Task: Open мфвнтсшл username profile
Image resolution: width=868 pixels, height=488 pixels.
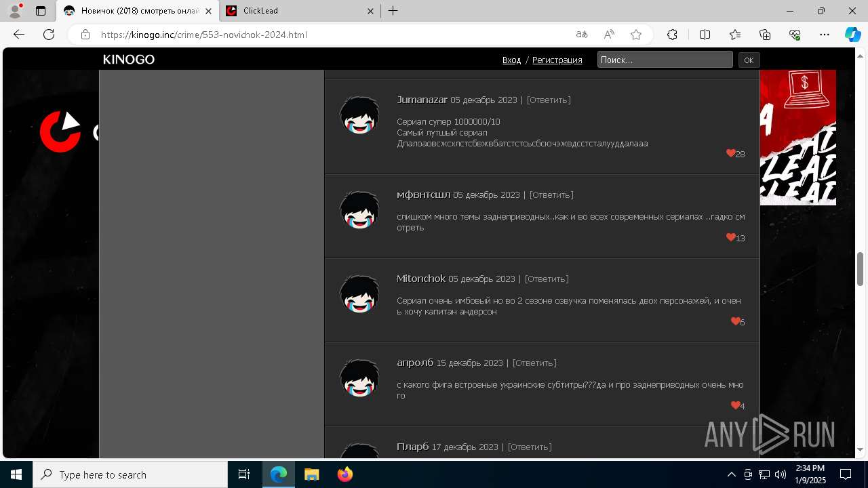Action: (423, 195)
